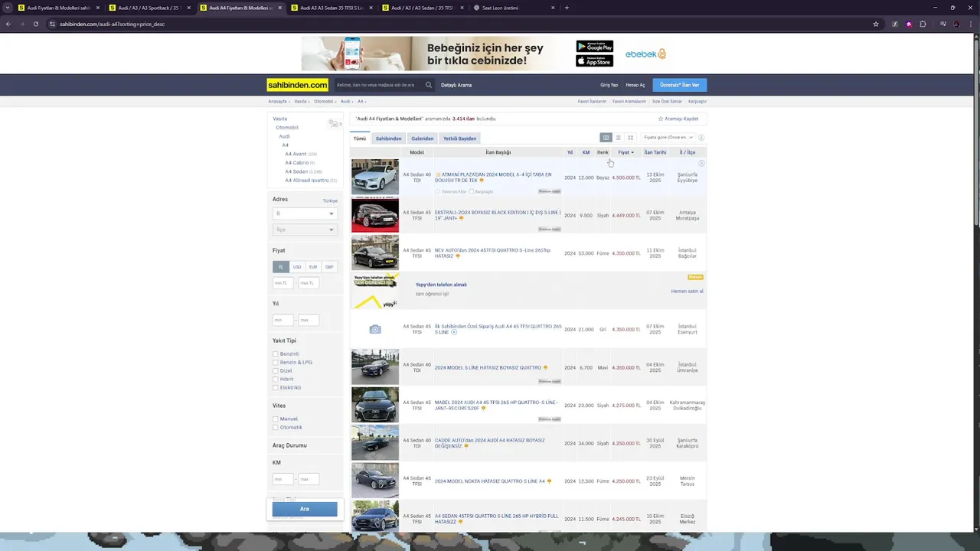Screen dimensions: 980x551
Task: Open the Favori İlanlarım link
Action: tap(592, 101)
